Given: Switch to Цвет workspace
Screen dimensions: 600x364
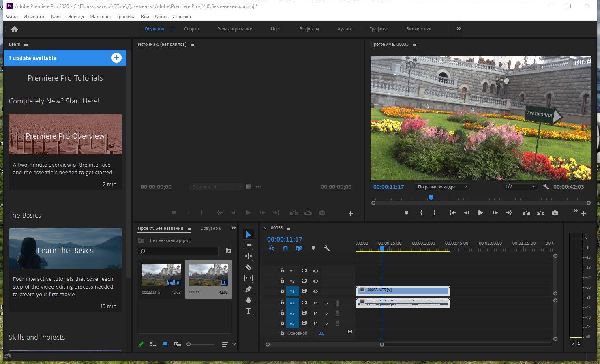Looking at the screenshot, I should pos(276,29).
